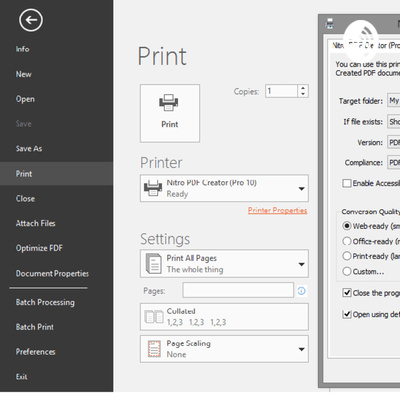Toggle the Close the program checkbox
This screenshot has height=400, width=400.
pyautogui.click(x=347, y=293)
